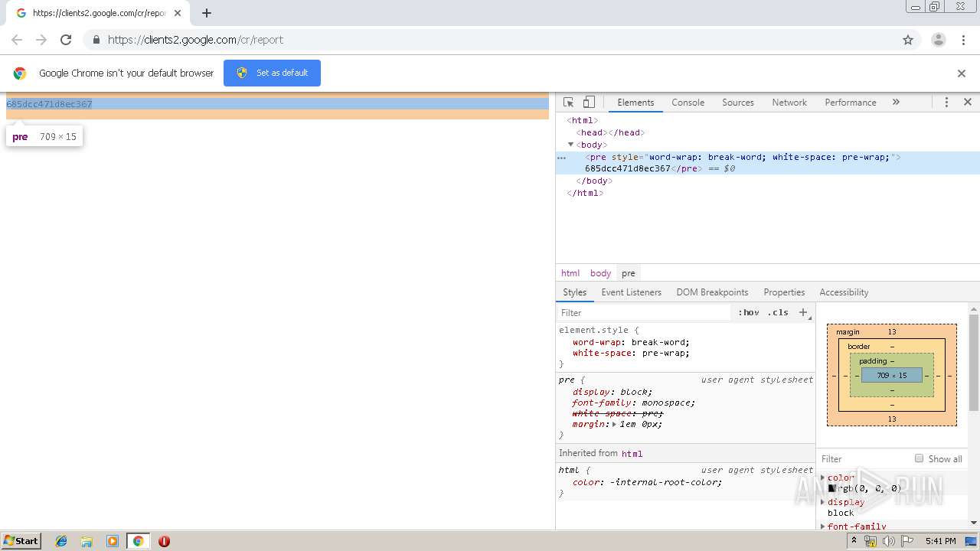Open the media player taskbar icon
The width and height of the screenshot is (980, 551).
[x=113, y=541]
